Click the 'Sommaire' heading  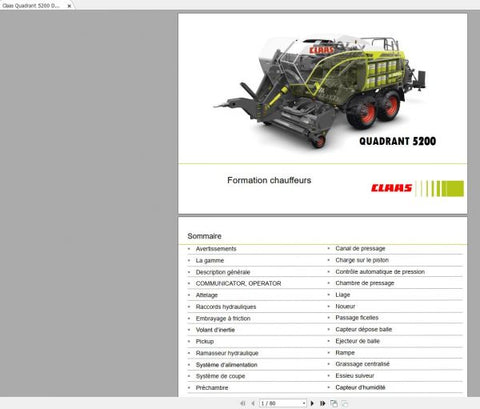[204, 236]
